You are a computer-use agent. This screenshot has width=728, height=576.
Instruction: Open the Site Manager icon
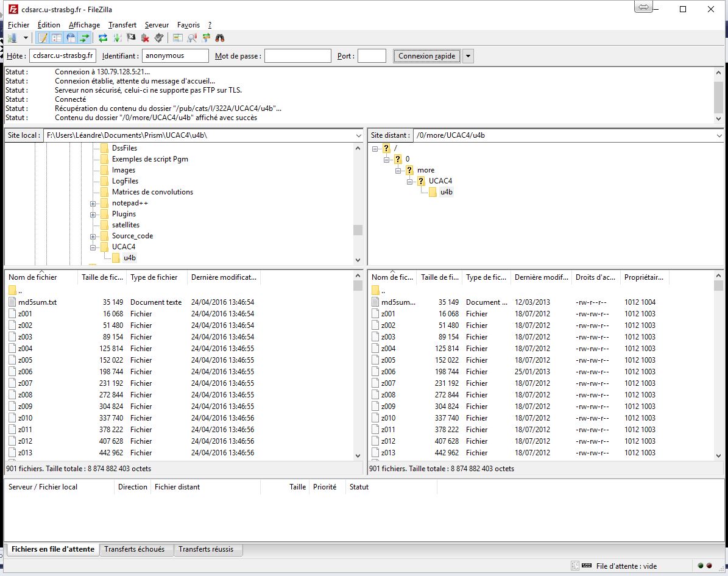(11, 38)
